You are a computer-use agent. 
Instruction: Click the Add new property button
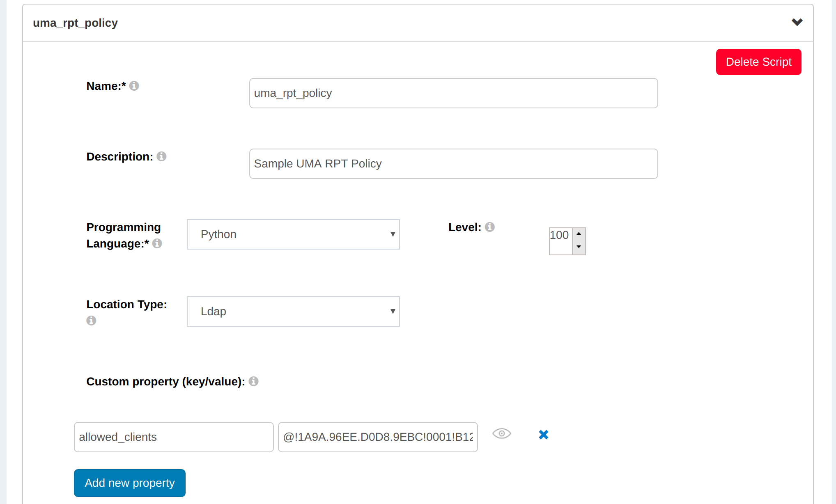point(129,483)
